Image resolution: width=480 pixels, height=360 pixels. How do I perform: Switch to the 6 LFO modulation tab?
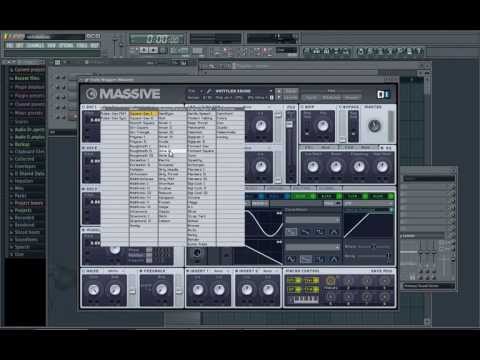[329, 196]
